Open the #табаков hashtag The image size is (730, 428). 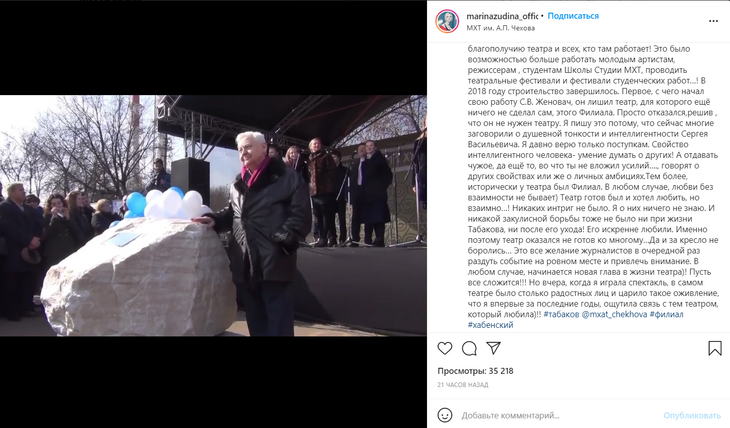[561, 314]
